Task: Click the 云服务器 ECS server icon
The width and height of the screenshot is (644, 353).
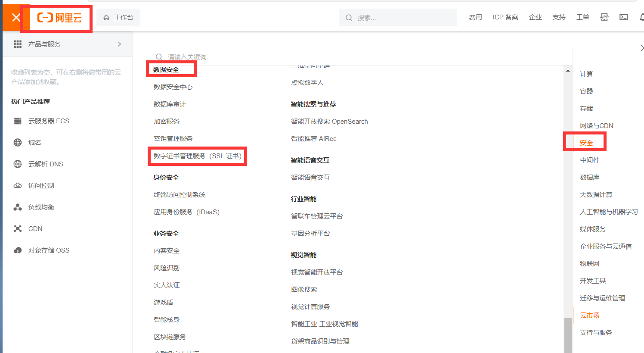Action: (18, 121)
